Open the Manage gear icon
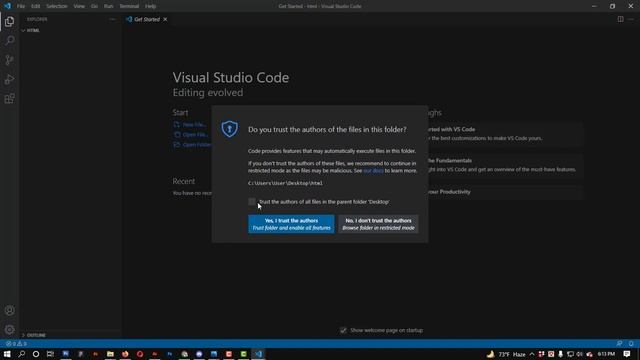The width and height of the screenshot is (640, 360). pos(9,329)
